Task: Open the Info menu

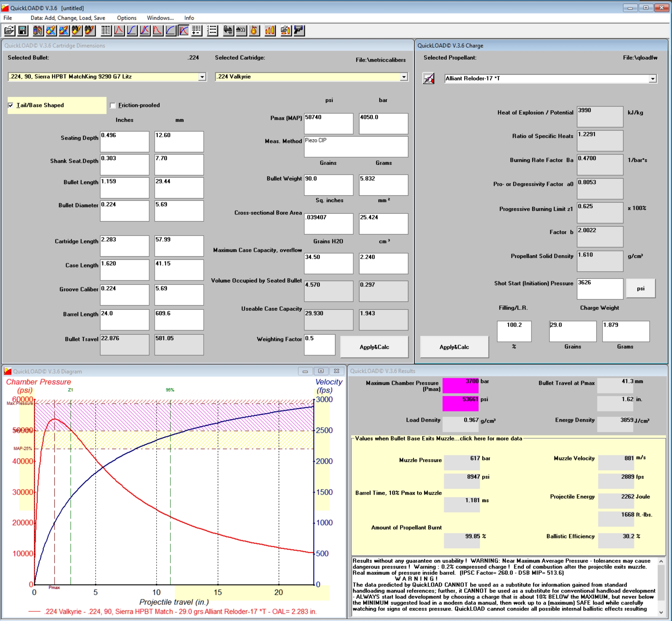Action: (189, 18)
